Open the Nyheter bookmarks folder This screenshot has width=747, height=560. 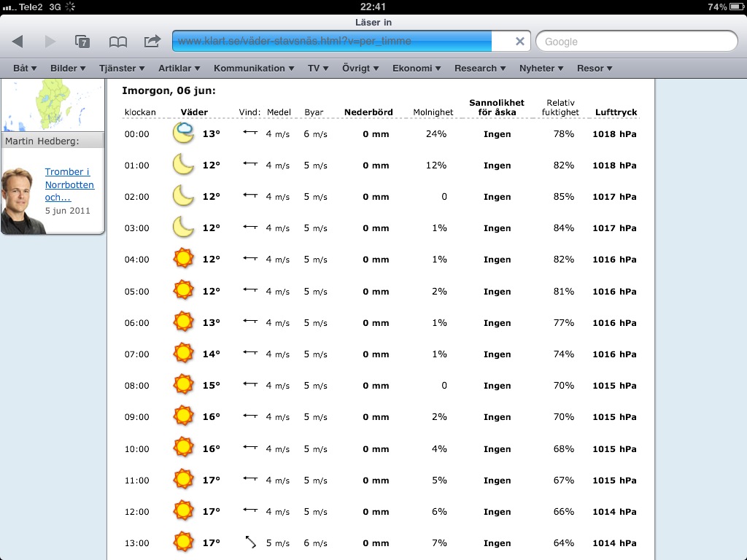[541, 68]
